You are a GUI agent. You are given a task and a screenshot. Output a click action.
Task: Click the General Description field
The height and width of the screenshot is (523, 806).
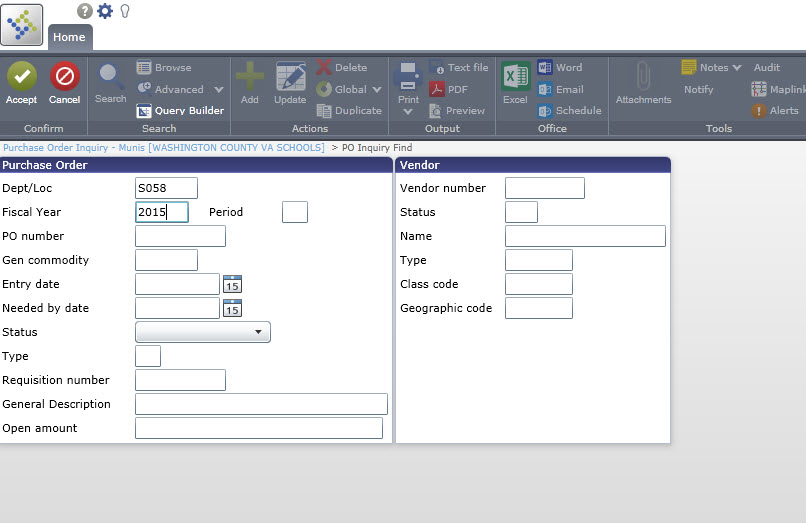[x=261, y=404]
